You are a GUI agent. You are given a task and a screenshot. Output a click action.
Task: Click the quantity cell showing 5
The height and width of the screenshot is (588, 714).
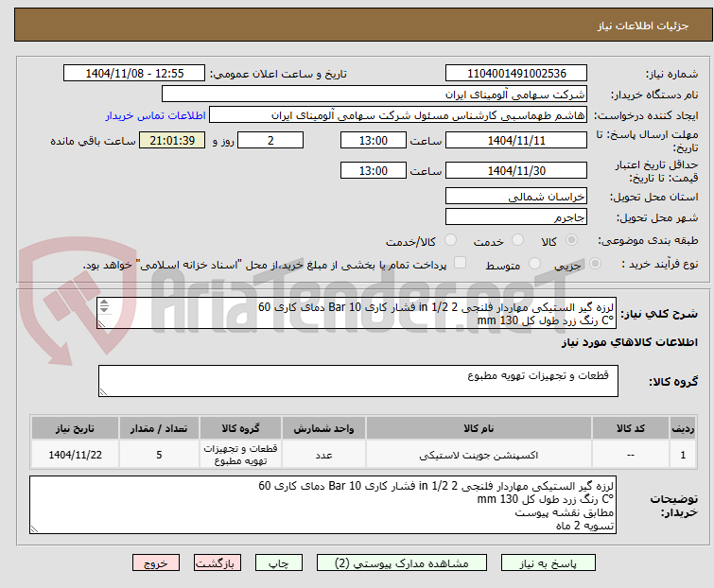(159, 455)
